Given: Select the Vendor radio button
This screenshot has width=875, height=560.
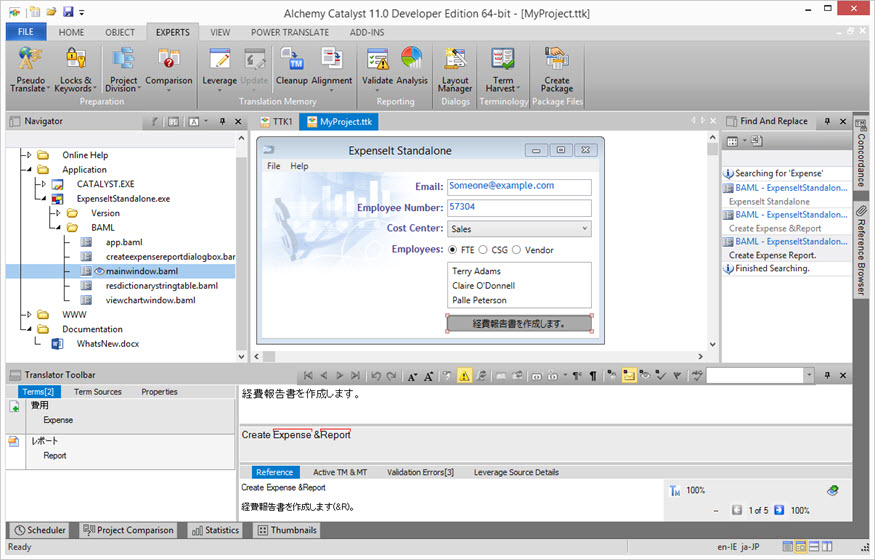Looking at the screenshot, I should click(516, 250).
